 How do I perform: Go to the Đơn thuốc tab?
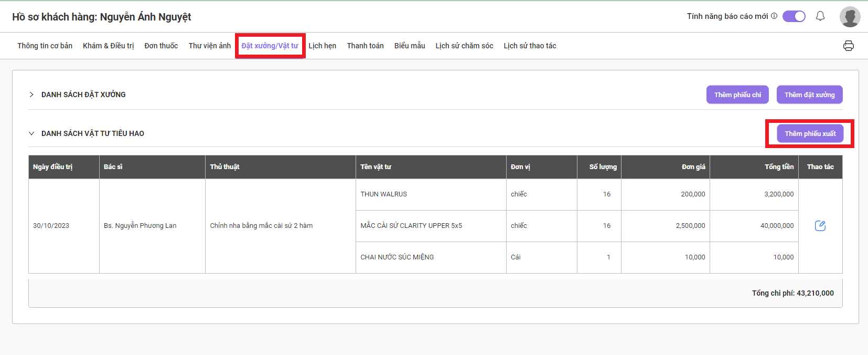(x=161, y=46)
